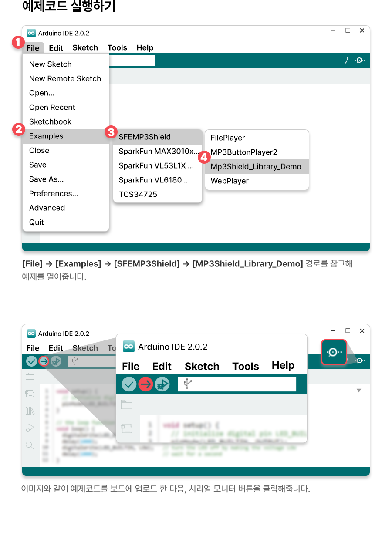Viewport: 392px width, 536px height.
Task: Open the board selector with the USB symbol in the callout
Action: coord(237,384)
